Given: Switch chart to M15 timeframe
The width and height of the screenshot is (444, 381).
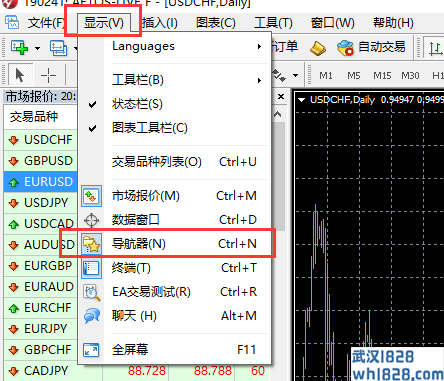Looking at the screenshot, I should click(x=382, y=76).
